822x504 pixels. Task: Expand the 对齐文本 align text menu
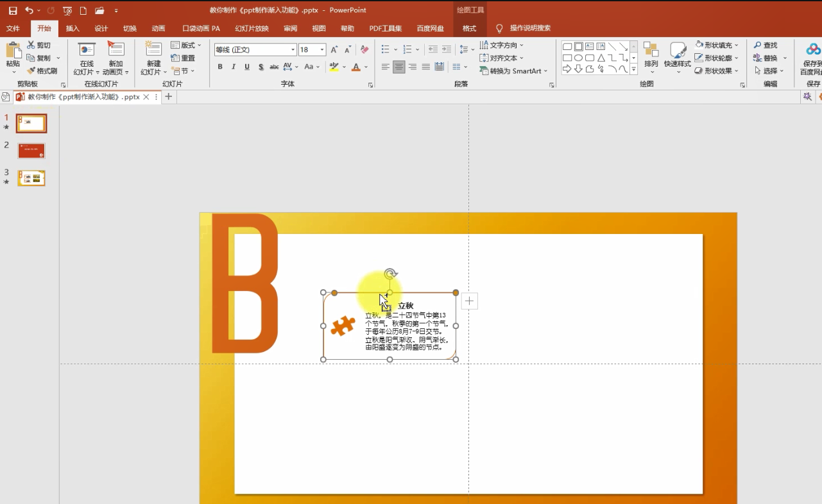coord(502,58)
